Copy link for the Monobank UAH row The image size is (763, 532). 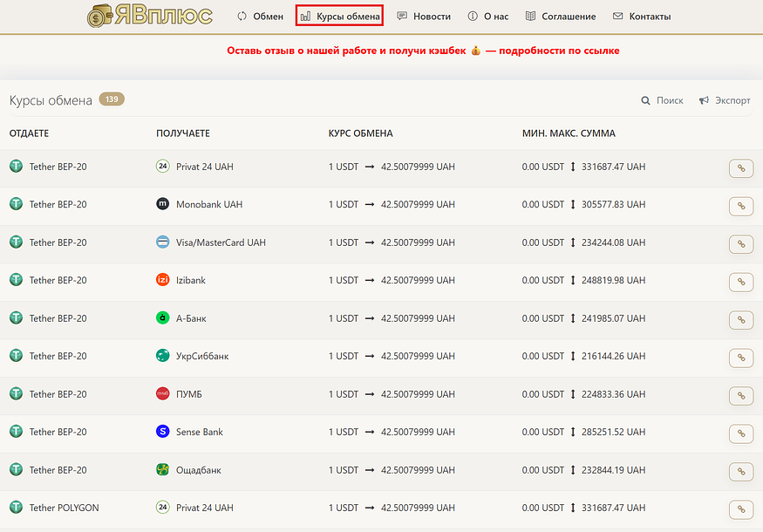pyautogui.click(x=741, y=207)
